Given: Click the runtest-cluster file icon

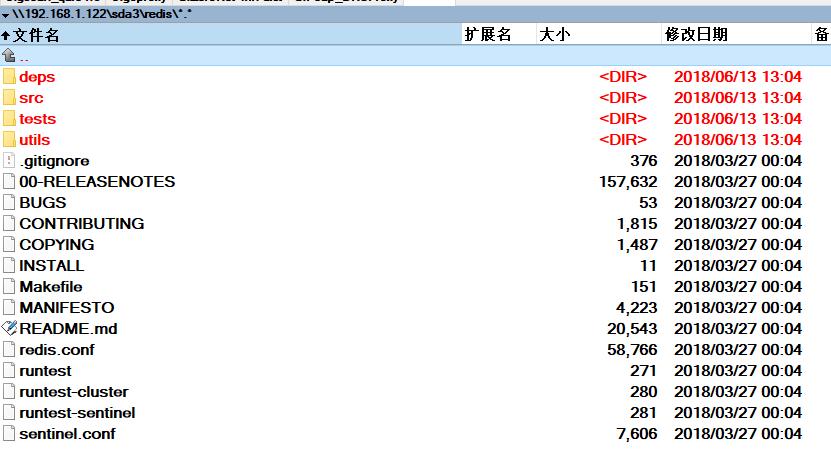Looking at the screenshot, I should [x=9, y=392].
